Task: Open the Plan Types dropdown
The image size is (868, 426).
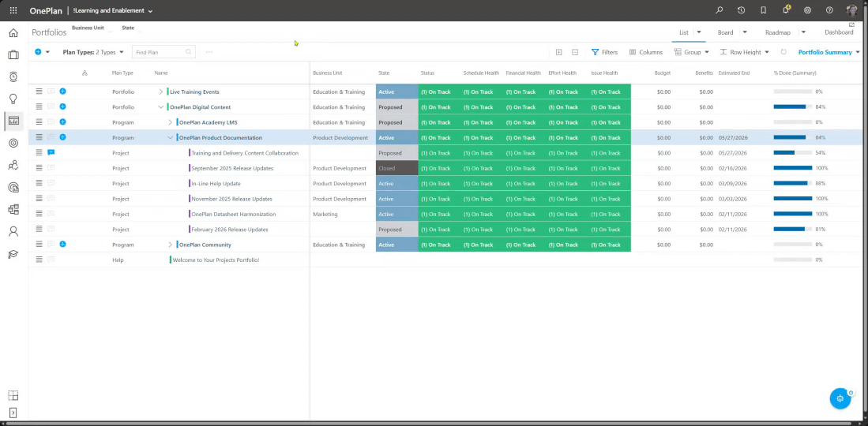Action: [92, 52]
